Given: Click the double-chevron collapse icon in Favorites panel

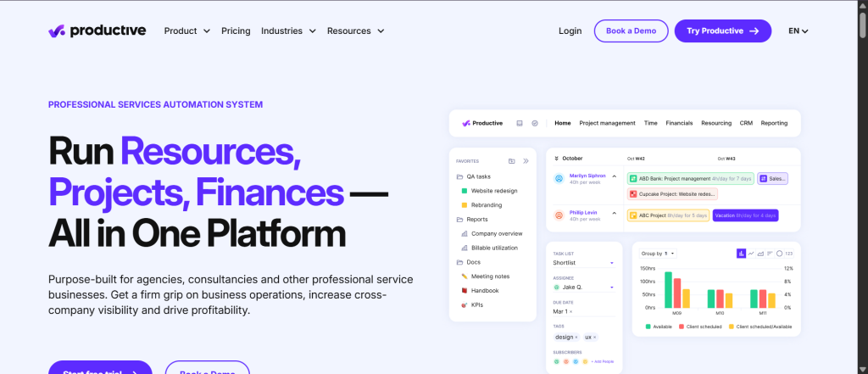Looking at the screenshot, I should [526, 160].
